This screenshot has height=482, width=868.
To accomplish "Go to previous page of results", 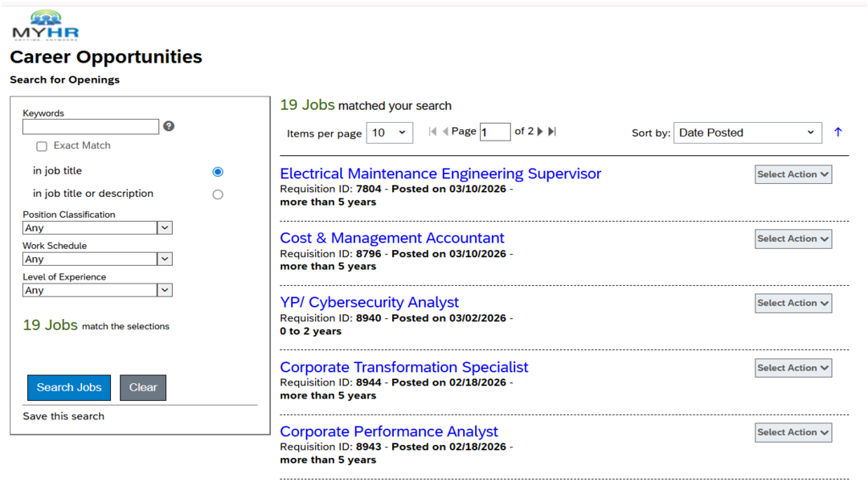I will click(x=445, y=132).
